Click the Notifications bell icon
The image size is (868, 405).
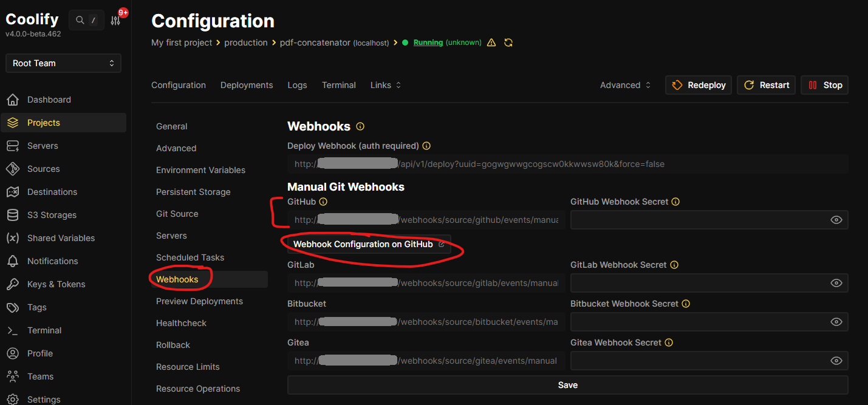13,261
